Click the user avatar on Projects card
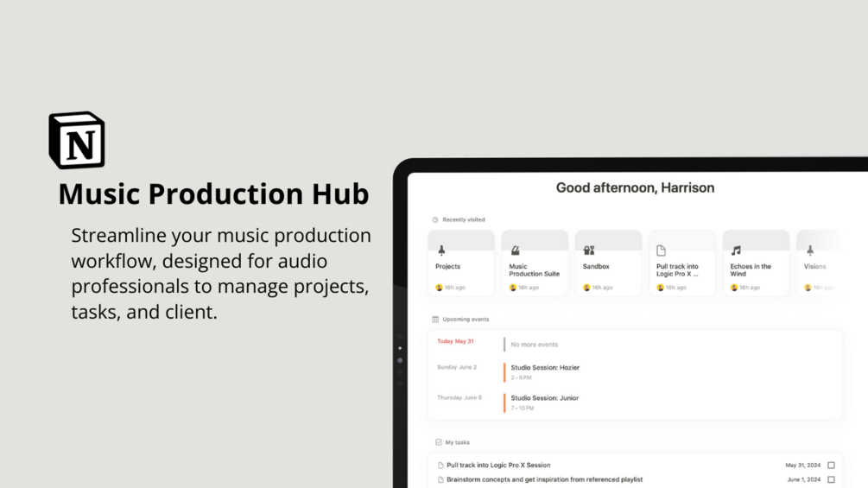 (439, 288)
